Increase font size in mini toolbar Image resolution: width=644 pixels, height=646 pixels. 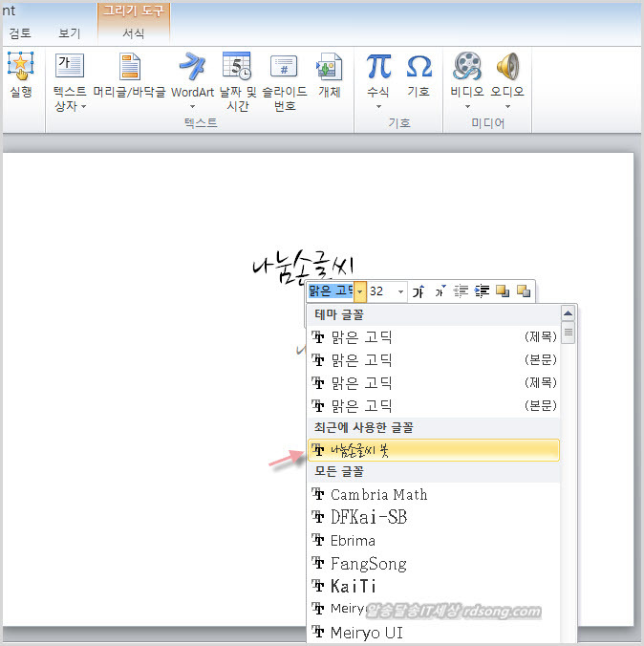tap(418, 291)
